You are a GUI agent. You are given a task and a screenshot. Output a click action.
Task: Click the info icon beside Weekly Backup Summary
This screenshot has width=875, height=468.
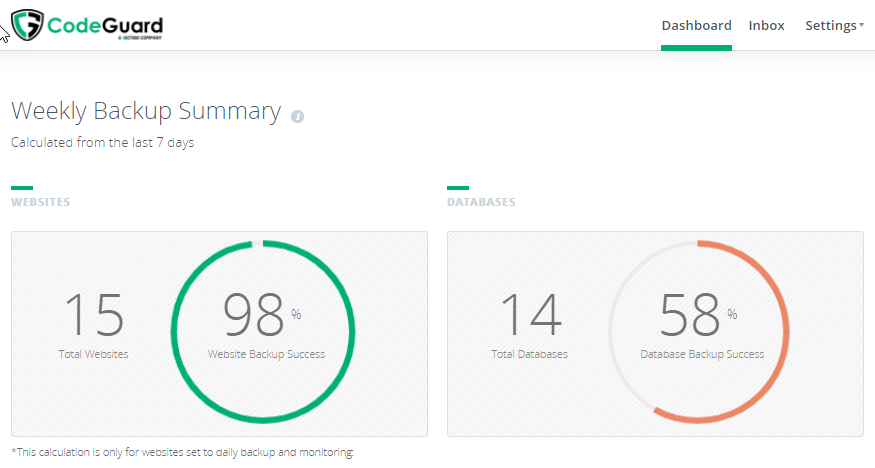click(x=297, y=116)
